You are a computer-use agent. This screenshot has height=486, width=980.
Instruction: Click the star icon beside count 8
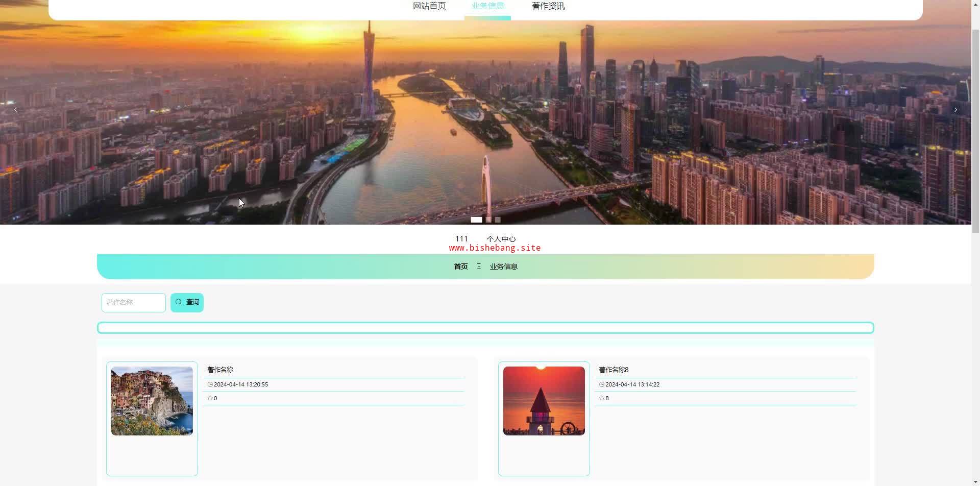(x=601, y=398)
